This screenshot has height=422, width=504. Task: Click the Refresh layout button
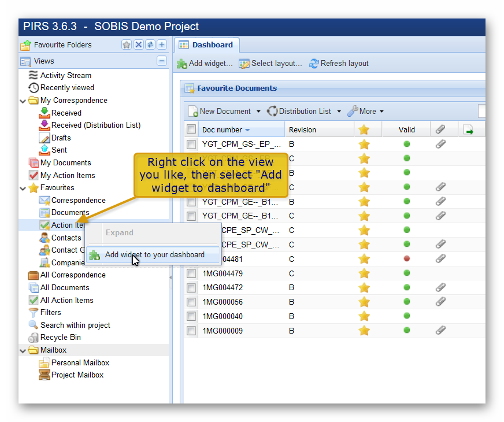tap(339, 64)
